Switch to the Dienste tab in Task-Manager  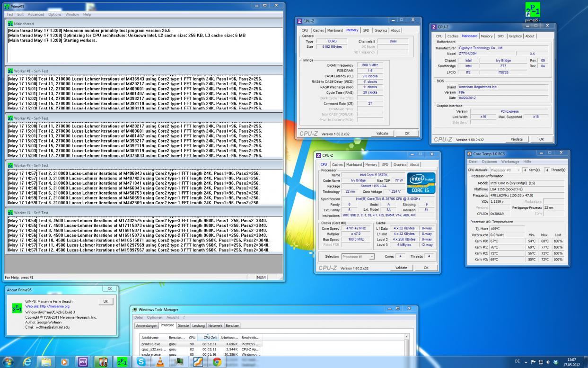click(183, 325)
